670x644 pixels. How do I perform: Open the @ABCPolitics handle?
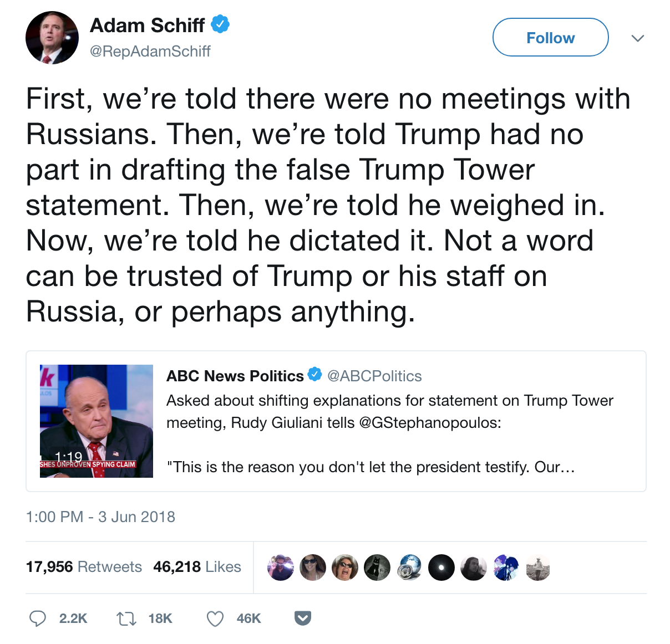click(374, 376)
